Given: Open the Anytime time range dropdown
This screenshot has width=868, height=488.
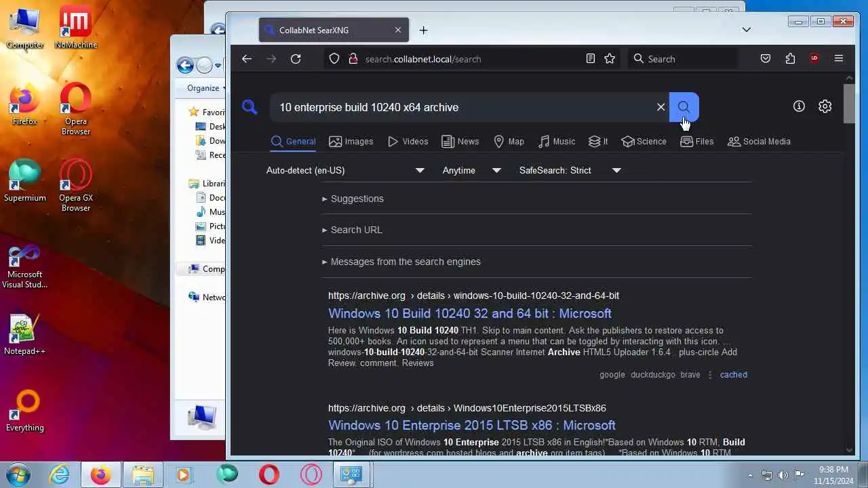Looking at the screenshot, I should [x=471, y=170].
